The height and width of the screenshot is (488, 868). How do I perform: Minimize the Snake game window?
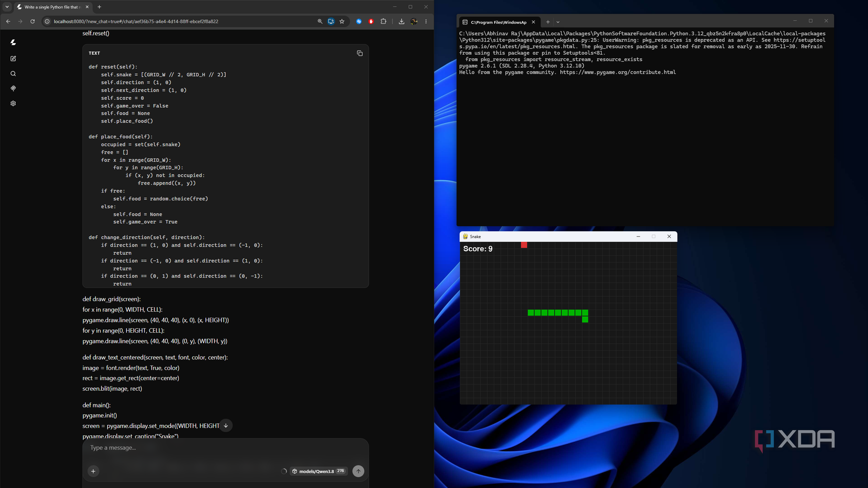638,237
